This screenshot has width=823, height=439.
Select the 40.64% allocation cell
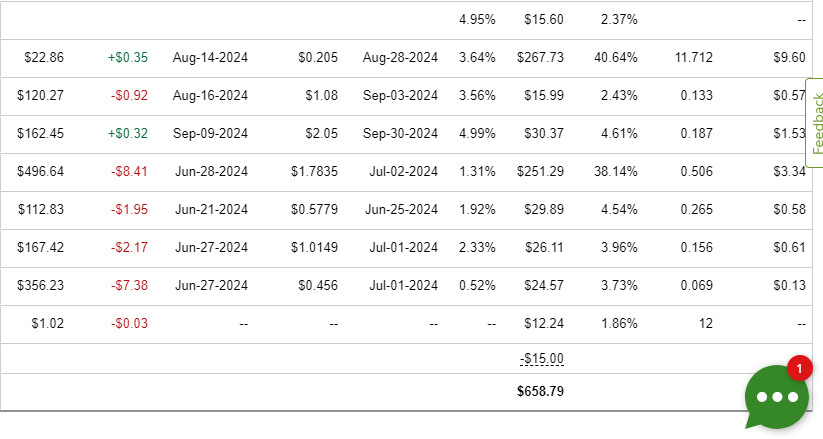click(x=616, y=57)
